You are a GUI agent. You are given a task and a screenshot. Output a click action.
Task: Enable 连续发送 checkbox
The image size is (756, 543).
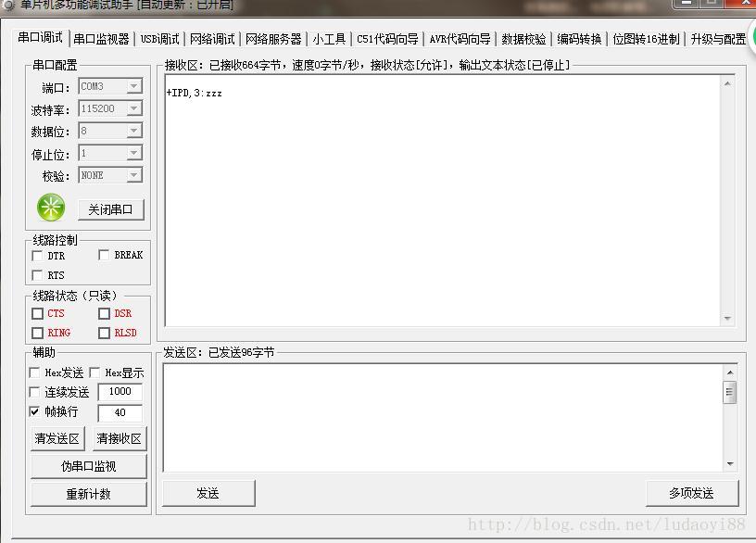click(34, 392)
